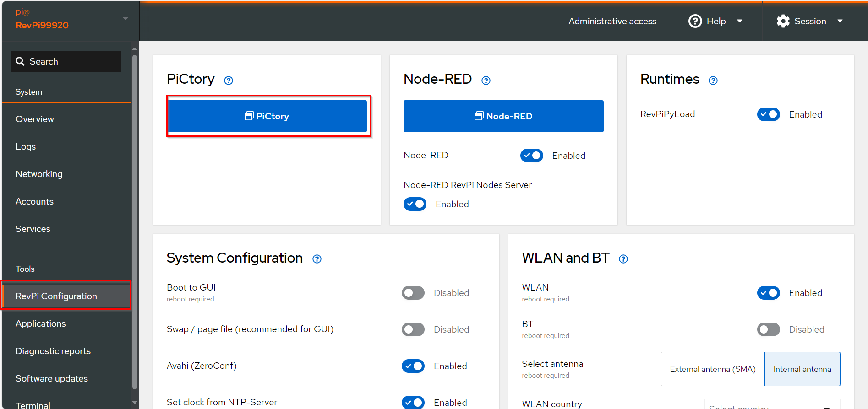The height and width of the screenshot is (409, 868).
Task: Click the WLAN country label
Action: (x=552, y=404)
